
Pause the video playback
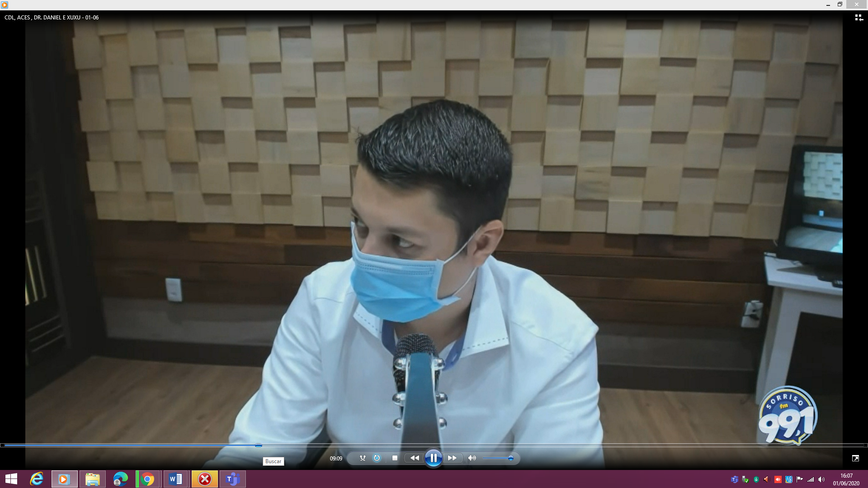[433, 458]
